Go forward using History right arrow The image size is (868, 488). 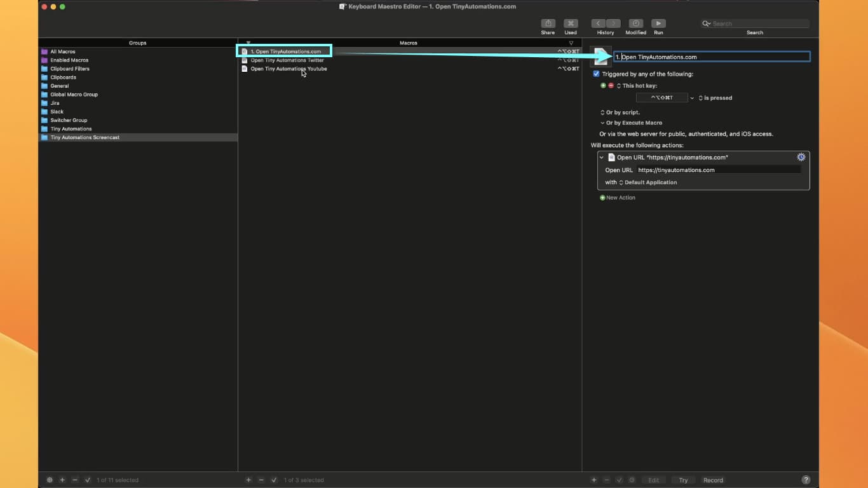click(x=613, y=24)
